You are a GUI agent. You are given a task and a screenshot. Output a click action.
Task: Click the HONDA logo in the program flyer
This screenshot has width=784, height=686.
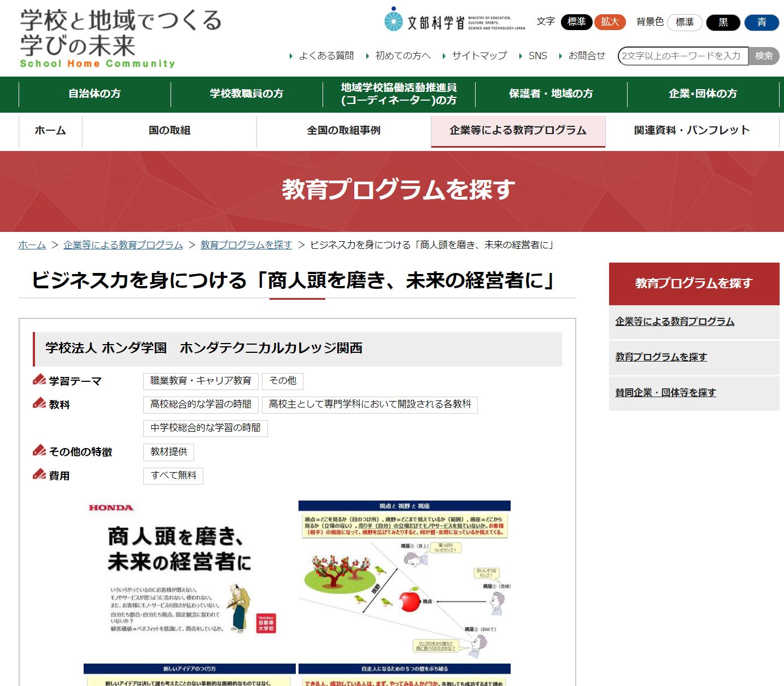click(x=111, y=508)
